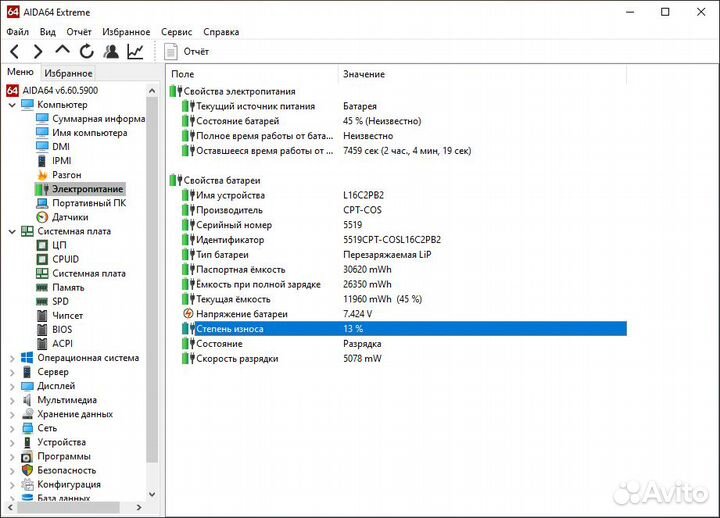This screenshot has width=720, height=518.
Task: Select the AIDA64 v6.60.5900 root item
Action: coord(60,90)
